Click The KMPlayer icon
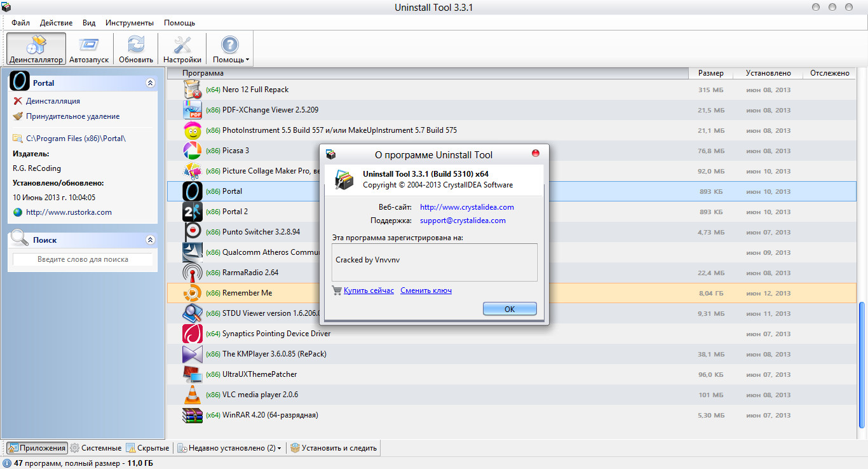Image resolution: width=868 pixels, height=469 pixels. coord(193,354)
